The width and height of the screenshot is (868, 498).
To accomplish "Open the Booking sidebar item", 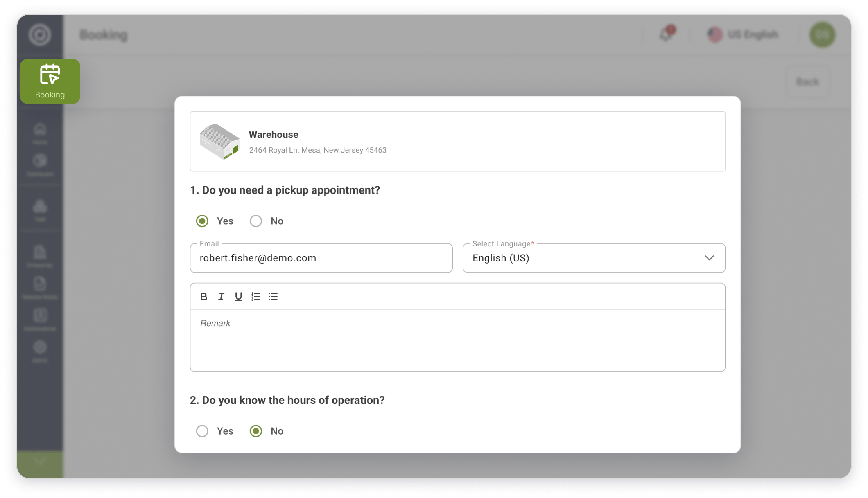I will tap(50, 81).
